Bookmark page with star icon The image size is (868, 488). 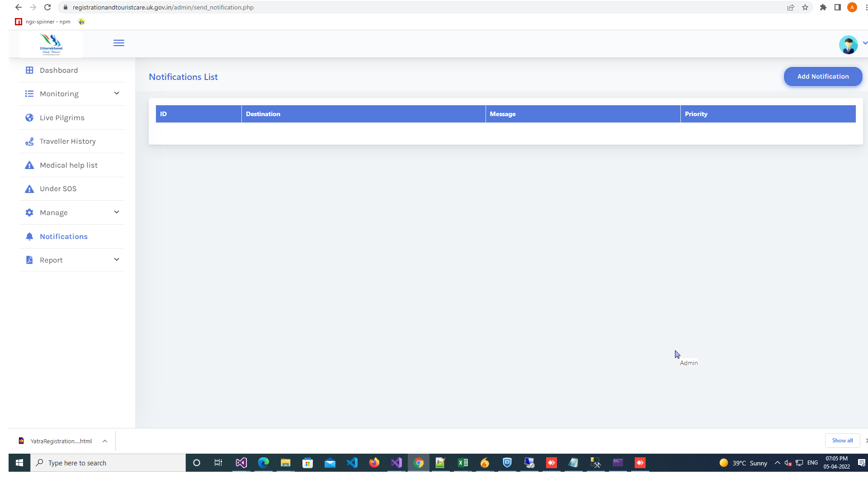(x=805, y=7)
